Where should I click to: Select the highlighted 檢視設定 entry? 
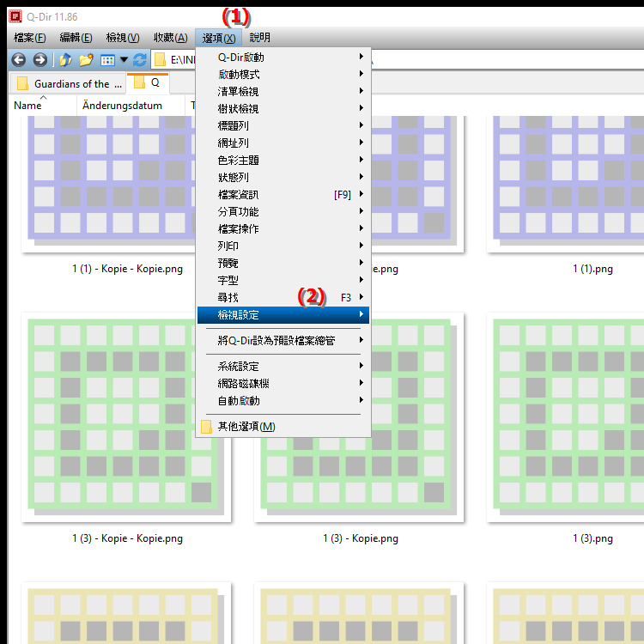(x=283, y=315)
